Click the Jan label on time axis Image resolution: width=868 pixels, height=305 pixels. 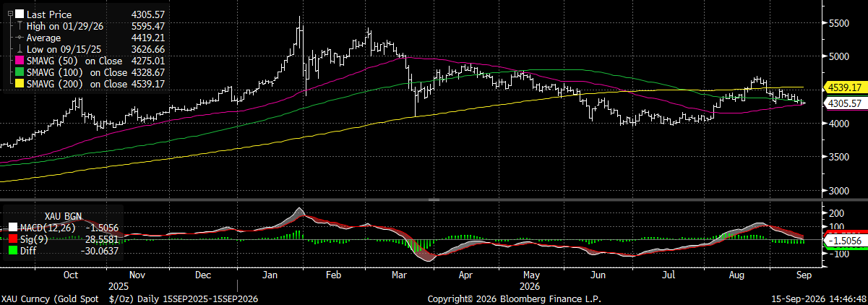pos(270,275)
